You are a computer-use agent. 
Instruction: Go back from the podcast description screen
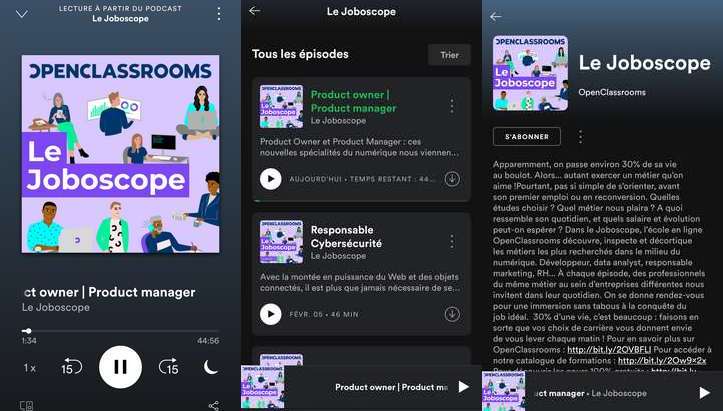[496, 17]
